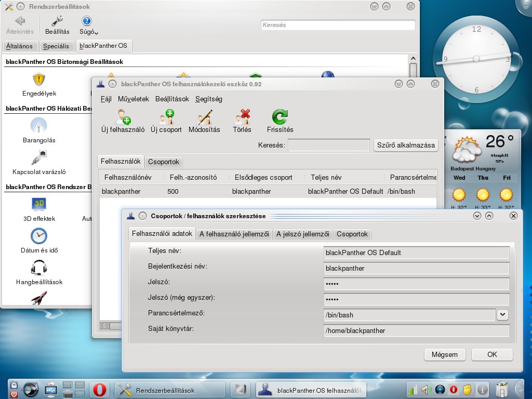Select the blackpanther user row
Viewport: 532px width, 399px height.
click(x=268, y=191)
